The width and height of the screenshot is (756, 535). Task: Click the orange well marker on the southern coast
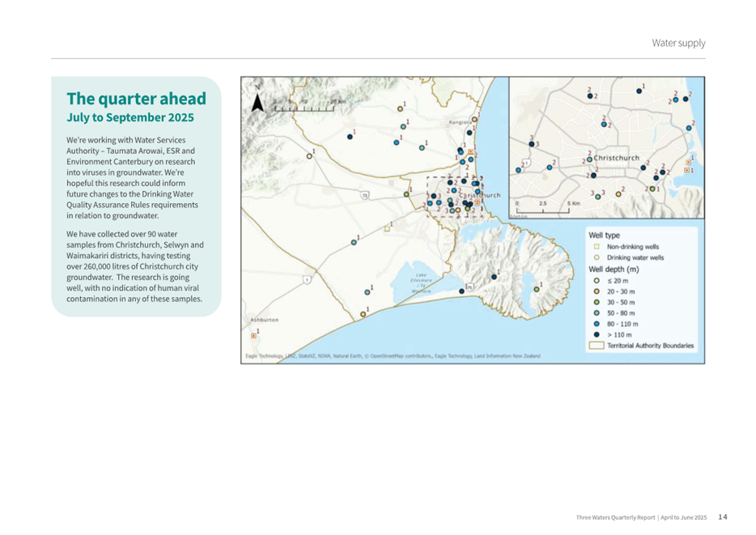click(363, 314)
